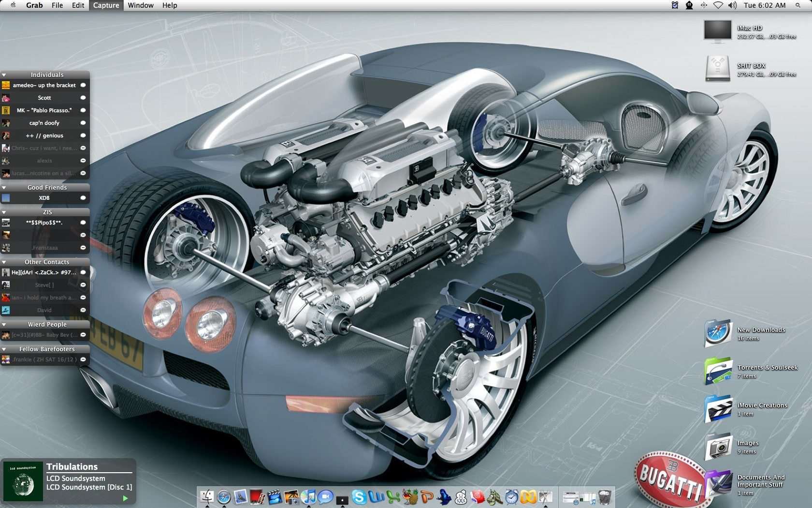
Task: Select contact "XD8" under Good Friends
Action: [45, 198]
